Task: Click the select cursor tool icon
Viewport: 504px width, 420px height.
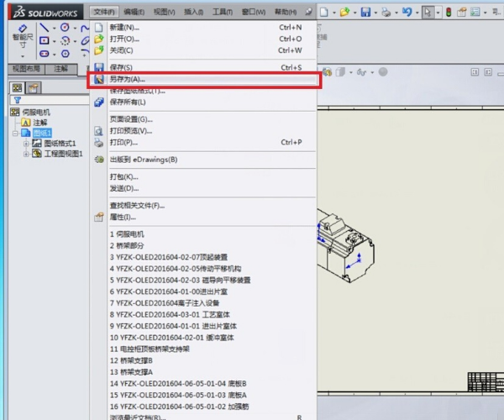Action: (x=429, y=13)
